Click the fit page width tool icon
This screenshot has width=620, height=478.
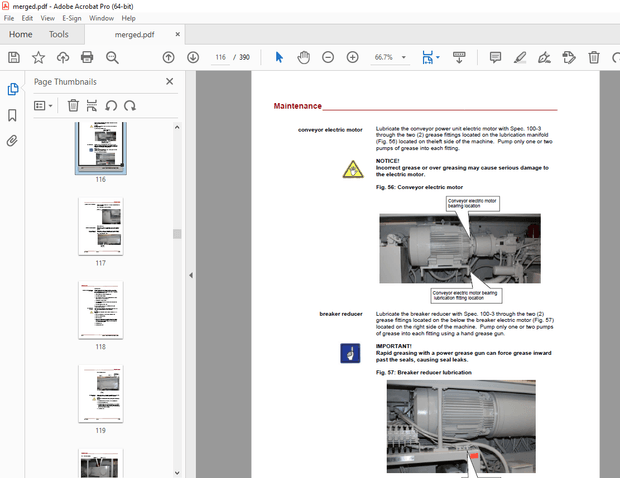click(x=427, y=57)
